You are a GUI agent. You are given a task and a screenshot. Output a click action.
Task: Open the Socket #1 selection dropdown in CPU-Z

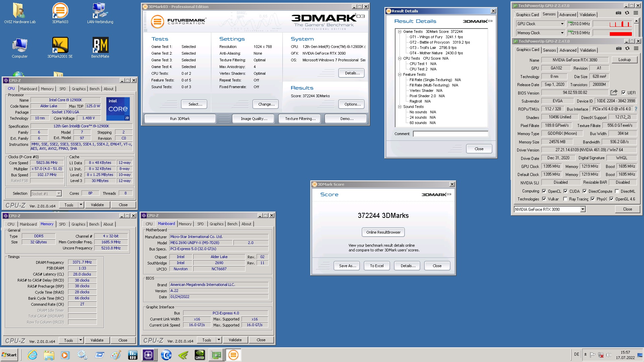pos(59,193)
